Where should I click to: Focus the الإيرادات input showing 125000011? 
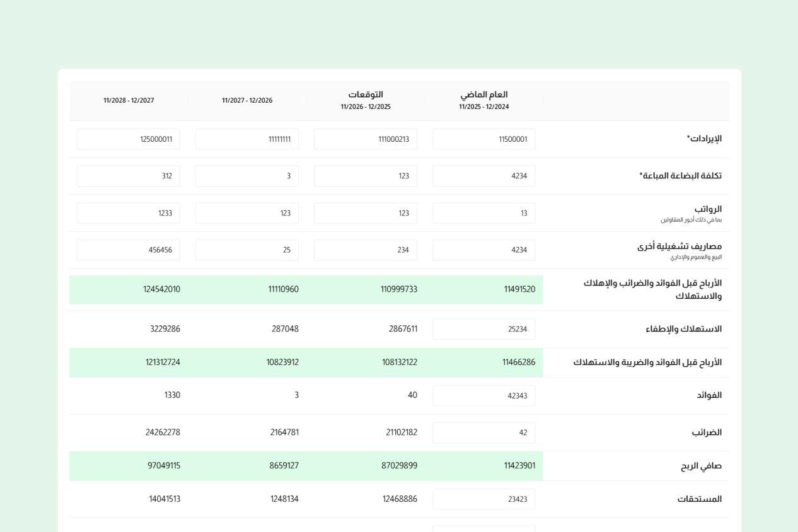(x=128, y=139)
